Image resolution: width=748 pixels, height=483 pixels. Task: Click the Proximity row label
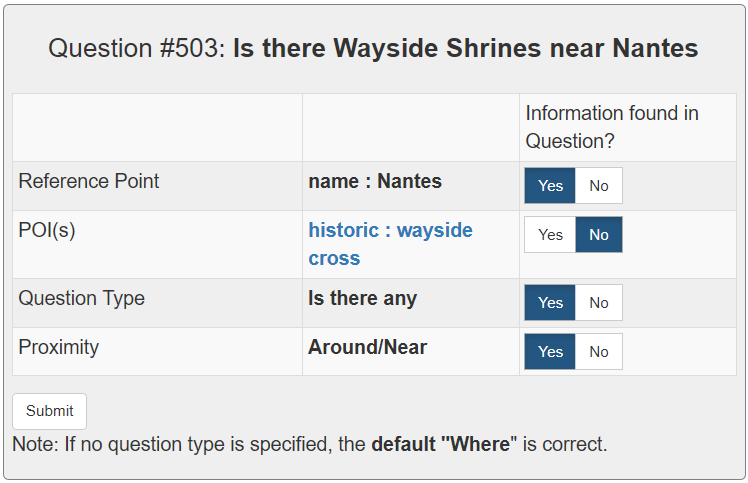(59, 347)
